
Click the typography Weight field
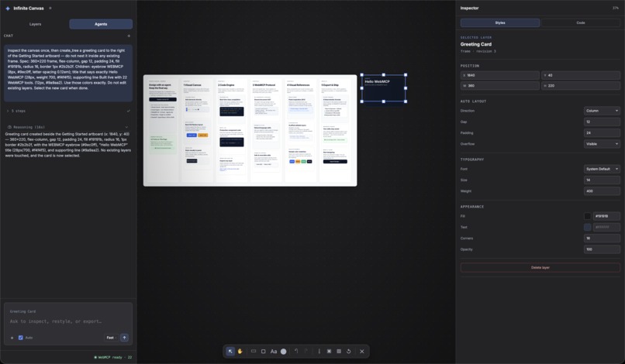point(602,191)
